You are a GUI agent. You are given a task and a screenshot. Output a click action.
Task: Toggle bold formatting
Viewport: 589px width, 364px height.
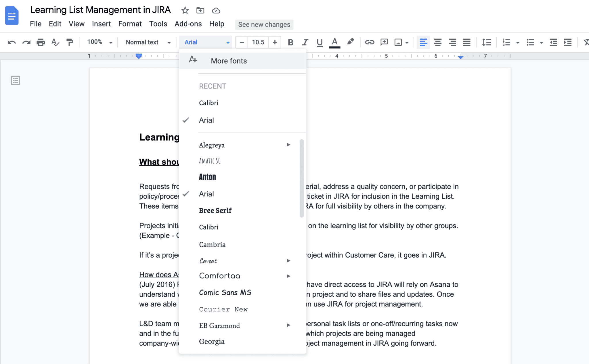[x=290, y=42]
